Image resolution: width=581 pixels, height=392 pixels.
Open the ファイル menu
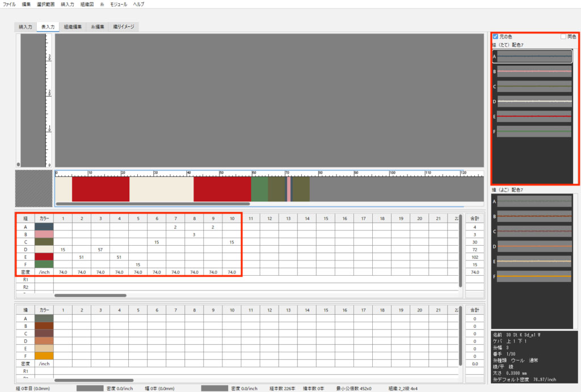(9, 4)
